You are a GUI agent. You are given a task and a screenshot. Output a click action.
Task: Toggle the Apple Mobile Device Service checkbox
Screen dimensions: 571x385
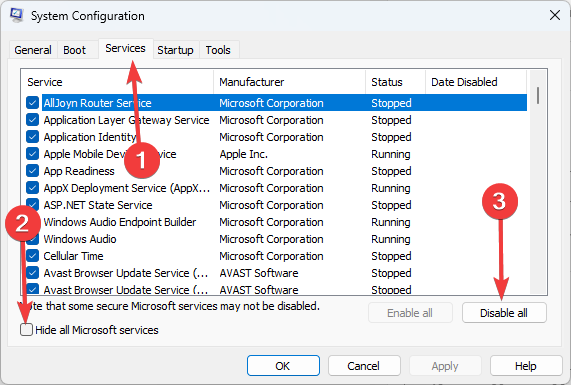pyautogui.click(x=32, y=154)
